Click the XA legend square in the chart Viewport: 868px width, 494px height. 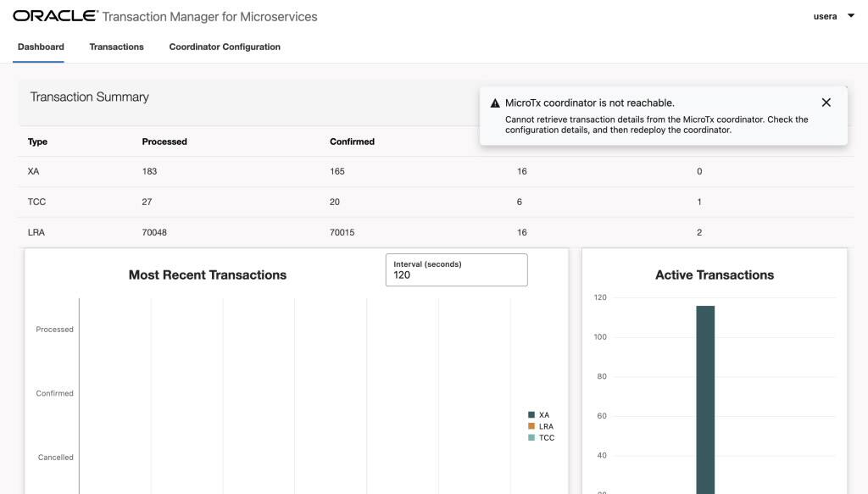[531, 415]
